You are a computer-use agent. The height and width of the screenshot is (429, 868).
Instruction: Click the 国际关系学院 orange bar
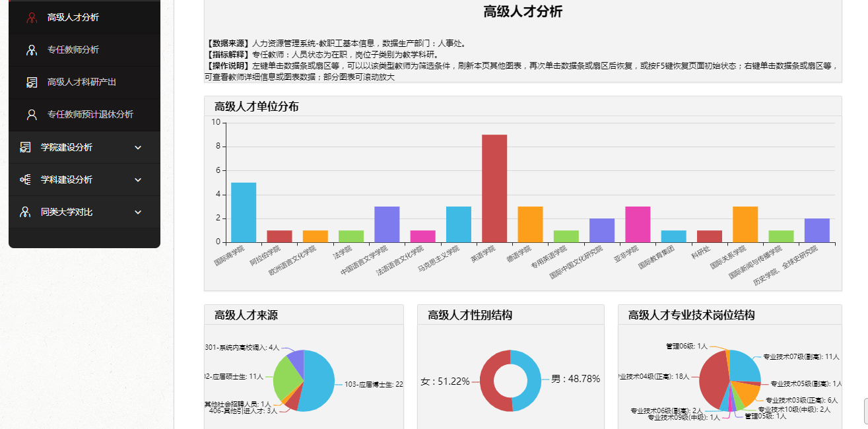click(x=745, y=224)
